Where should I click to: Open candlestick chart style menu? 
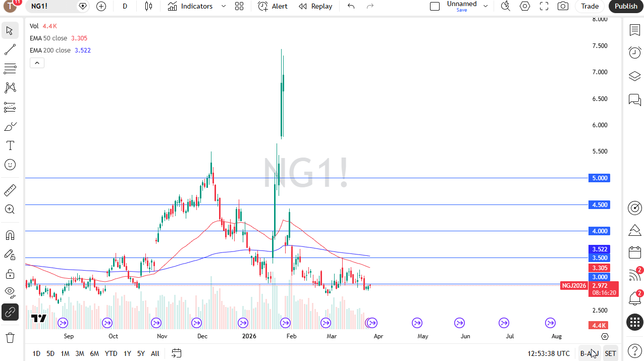[x=148, y=6]
